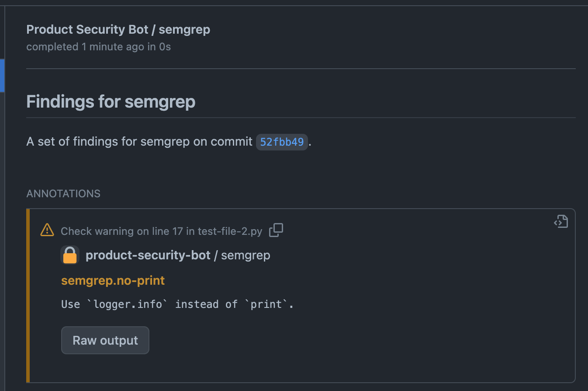Select the semgrep.no-print rule title
The width and height of the screenshot is (588, 391).
click(113, 280)
